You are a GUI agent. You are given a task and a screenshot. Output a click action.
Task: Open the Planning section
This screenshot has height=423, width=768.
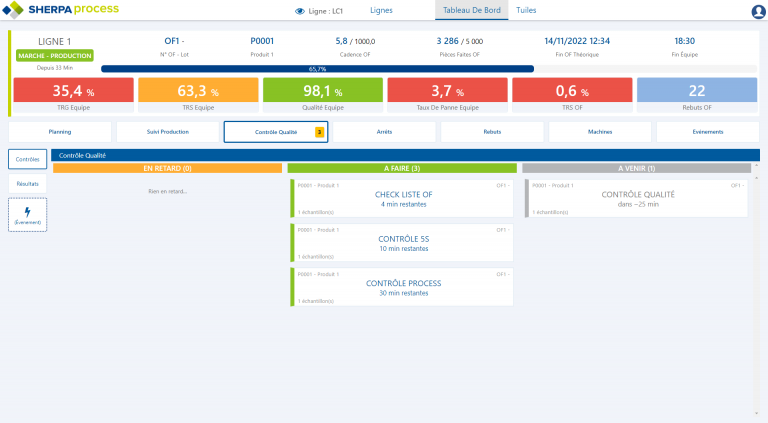coord(59,132)
